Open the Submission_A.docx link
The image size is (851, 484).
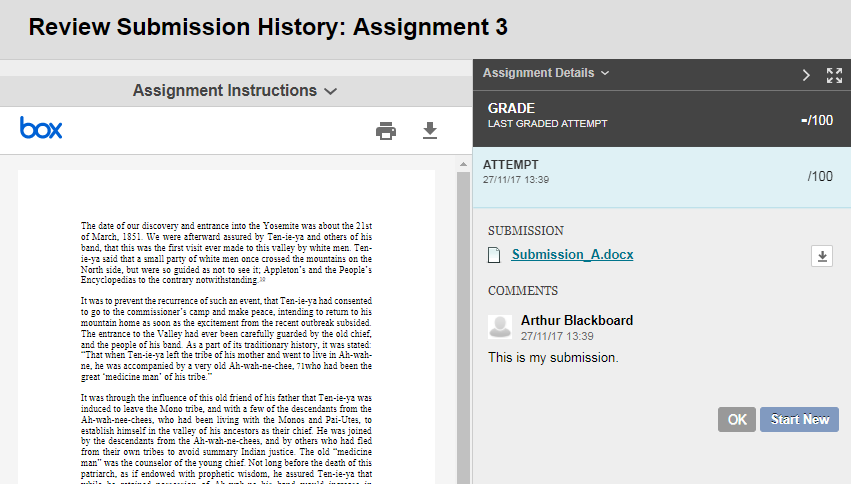tap(572, 255)
